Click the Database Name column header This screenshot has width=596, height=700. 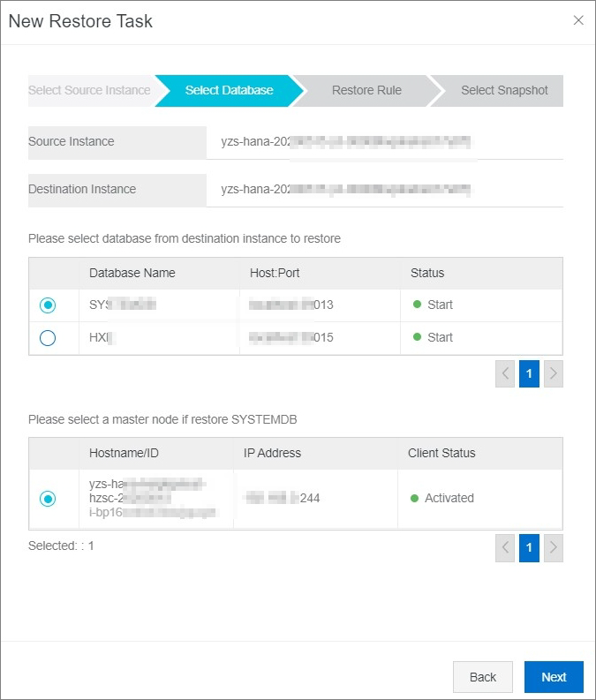(x=132, y=273)
